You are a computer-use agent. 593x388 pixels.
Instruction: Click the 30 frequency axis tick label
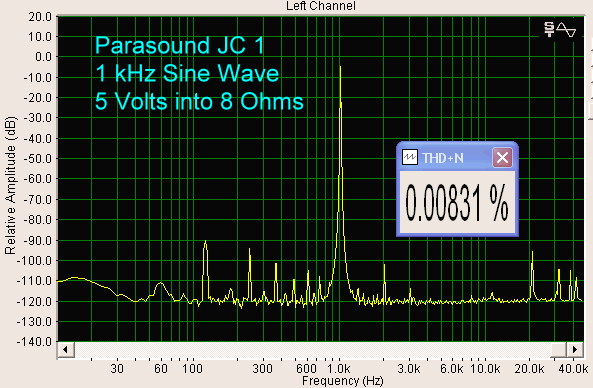pos(117,368)
